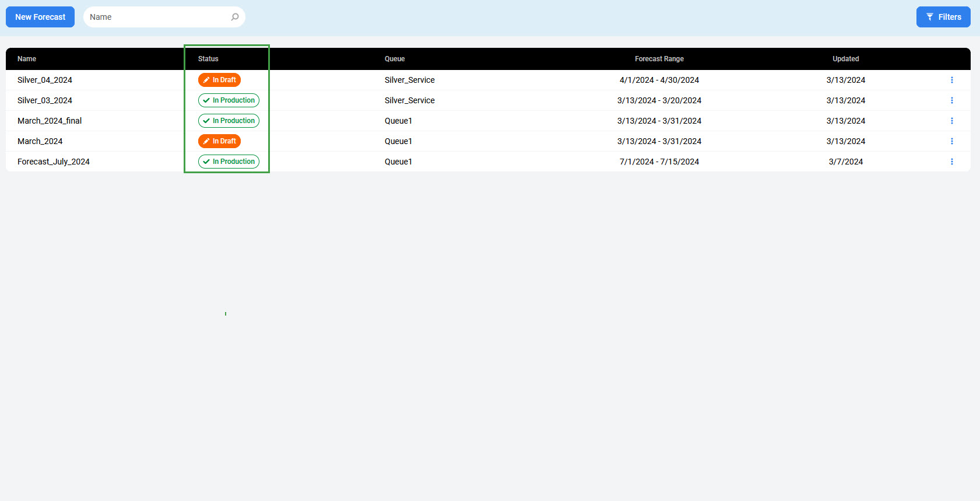Sort by the Forecast Range column header
Screen dimensions: 980x501
coord(659,59)
